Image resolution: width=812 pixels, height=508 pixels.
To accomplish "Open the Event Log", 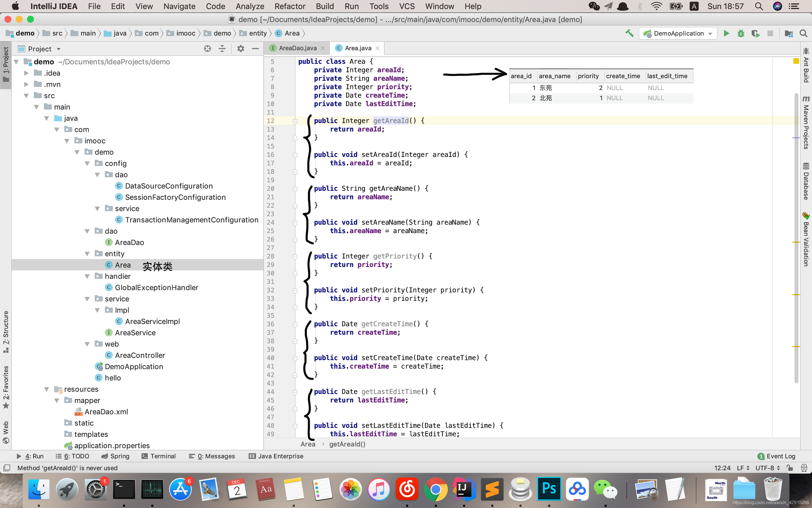I will click(776, 456).
